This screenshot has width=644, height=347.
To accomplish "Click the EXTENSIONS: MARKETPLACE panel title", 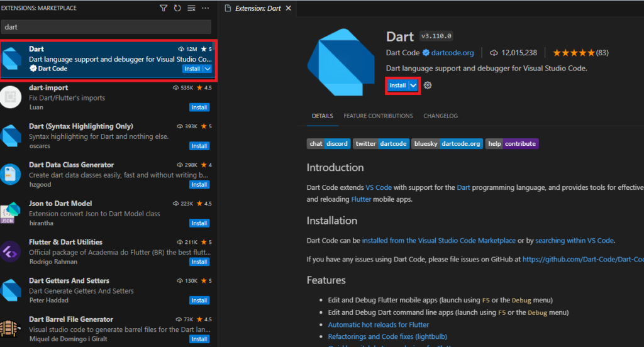I will click(x=38, y=8).
